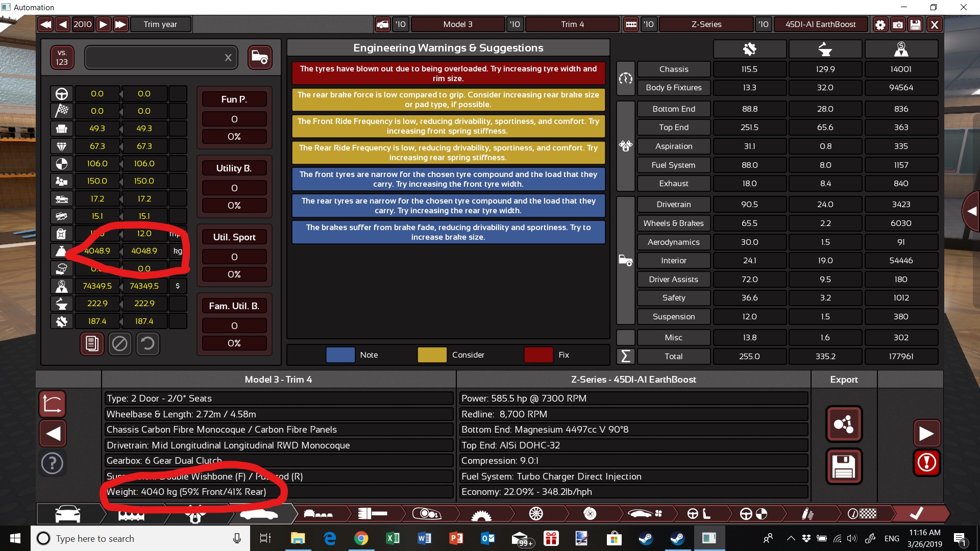
Task: Click the comparison search input field
Action: (x=153, y=57)
